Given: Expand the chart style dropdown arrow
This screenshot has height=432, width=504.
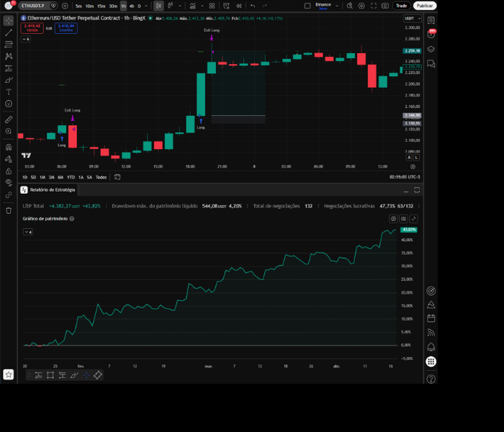Looking at the screenshot, I should point(180,6).
